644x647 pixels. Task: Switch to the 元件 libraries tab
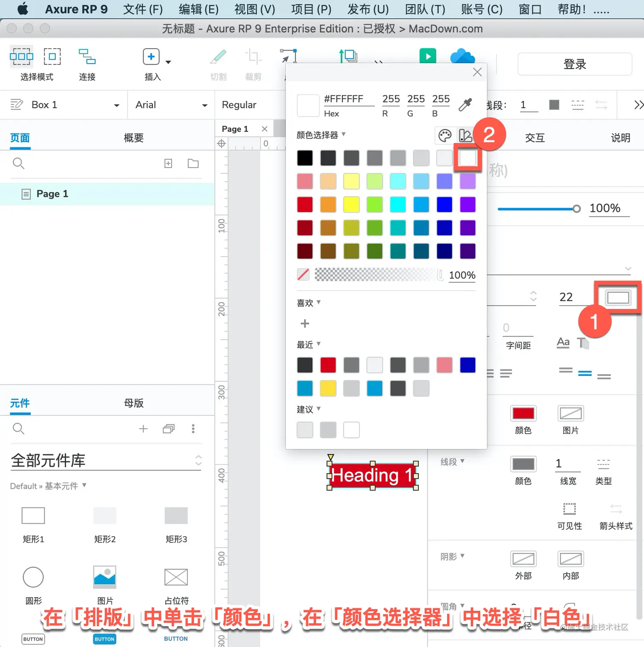click(20, 403)
